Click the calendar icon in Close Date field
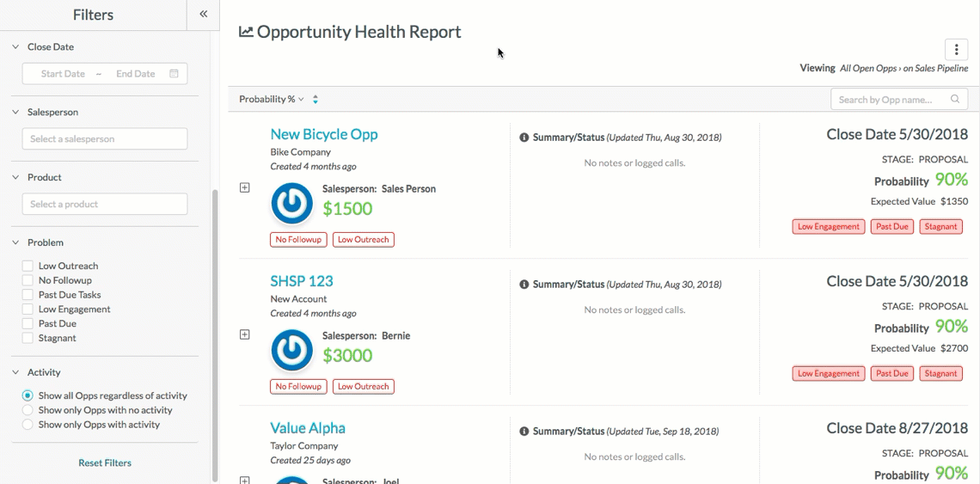Viewport: 980px width, 484px height. pyautogui.click(x=174, y=74)
